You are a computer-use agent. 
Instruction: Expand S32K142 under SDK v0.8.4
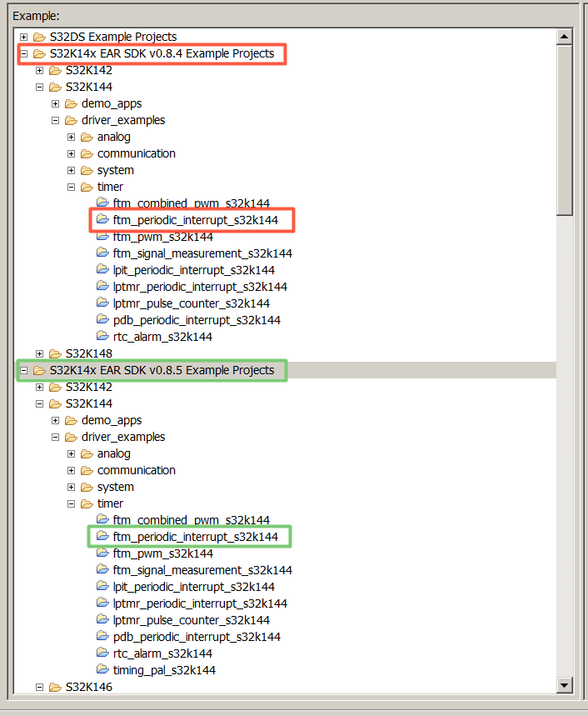pyautogui.click(x=40, y=70)
